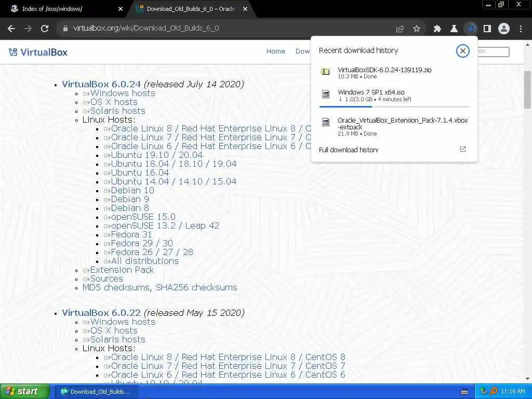Image resolution: width=532 pixels, height=399 pixels.
Task: Click the VirtualBox logo in the header
Action: pyautogui.click(x=38, y=52)
